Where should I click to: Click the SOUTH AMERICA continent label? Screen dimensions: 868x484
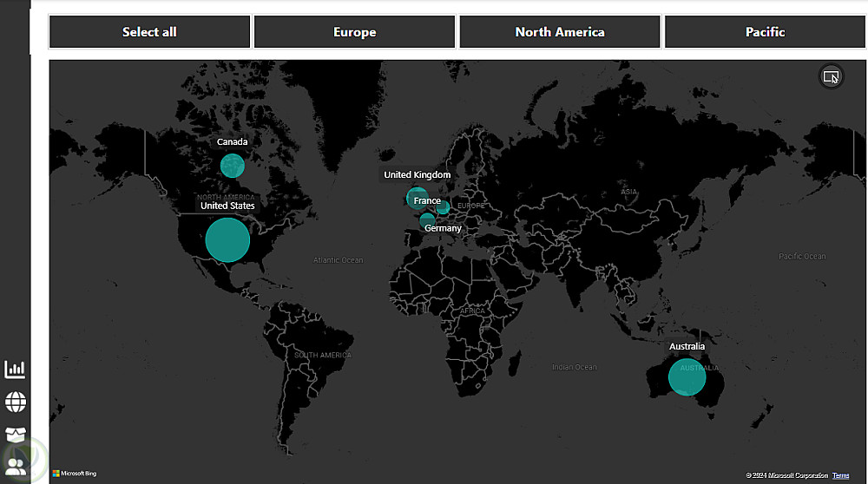coord(323,355)
